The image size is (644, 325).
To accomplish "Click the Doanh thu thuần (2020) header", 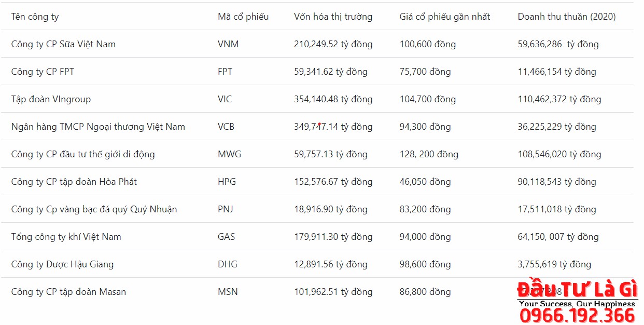I will [x=566, y=17].
